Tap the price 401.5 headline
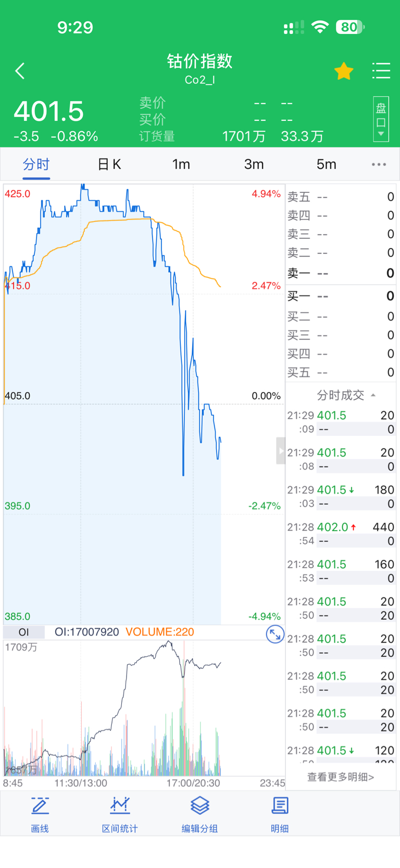Image resolution: width=400 pixels, height=868 pixels. [x=49, y=112]
